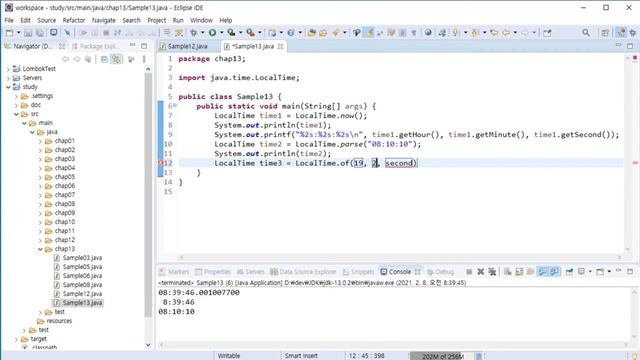Click the Save icon in the toolbar
The width and height of the screenshot is (640, 360).
(x=28, y=33)
